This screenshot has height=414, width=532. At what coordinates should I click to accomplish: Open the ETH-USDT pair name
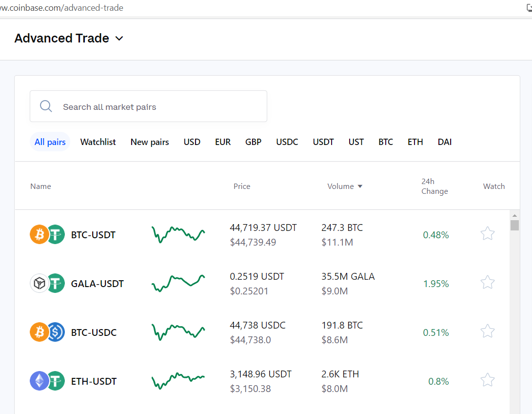94,381
